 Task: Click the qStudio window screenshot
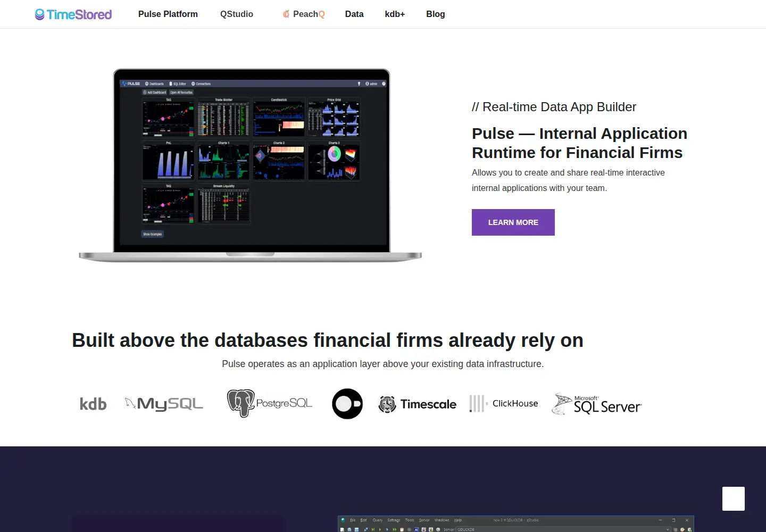click(516, 524)
